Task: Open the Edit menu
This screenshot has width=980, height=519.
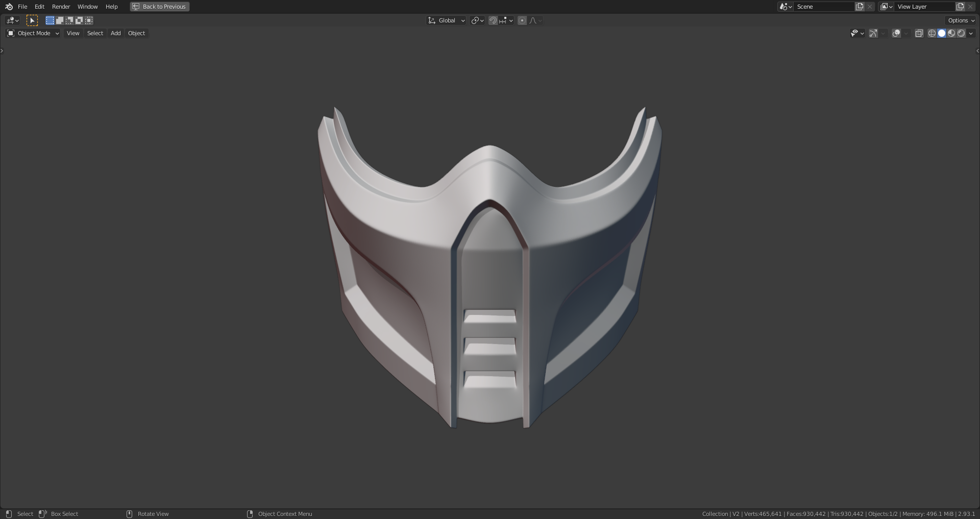Action: pos(39,7)
